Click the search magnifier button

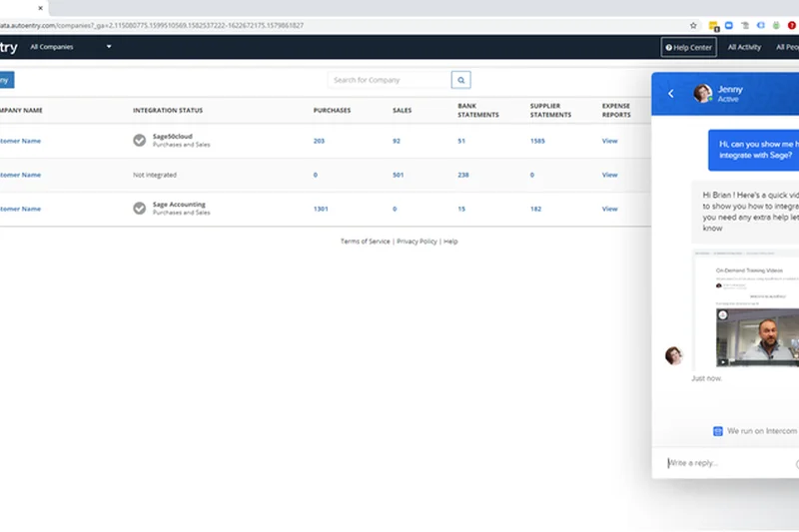(x=460, y=80)
